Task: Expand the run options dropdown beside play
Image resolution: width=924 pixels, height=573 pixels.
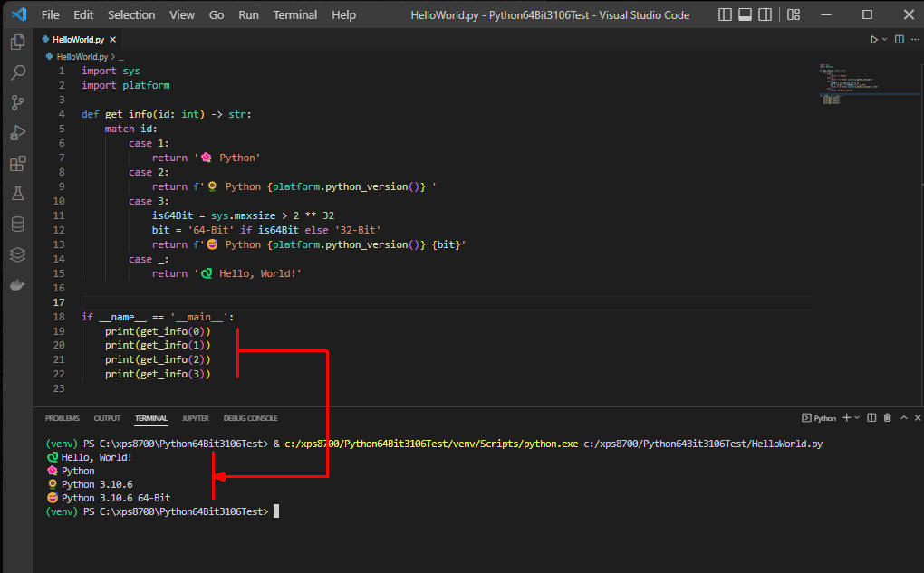Action: tap(884, 40)
